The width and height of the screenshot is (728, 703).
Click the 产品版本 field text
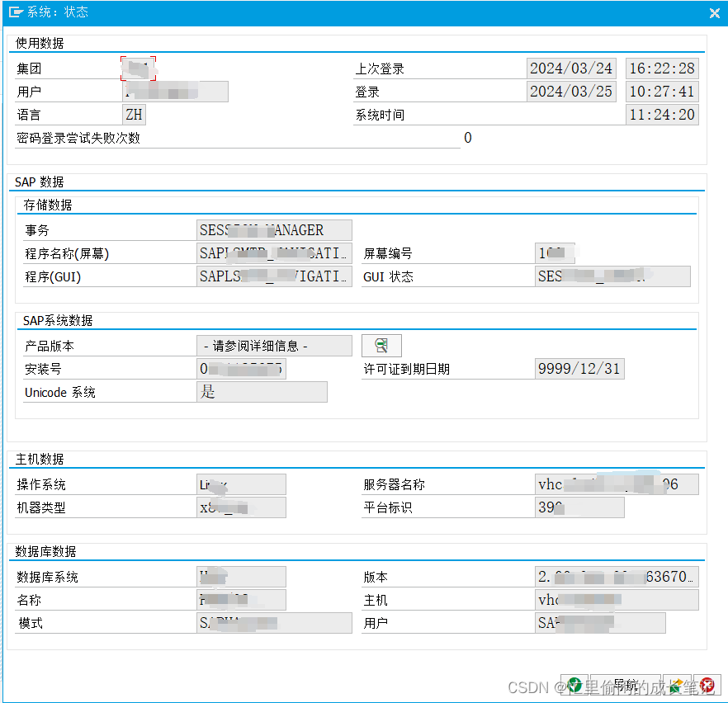tap(274, 346)
